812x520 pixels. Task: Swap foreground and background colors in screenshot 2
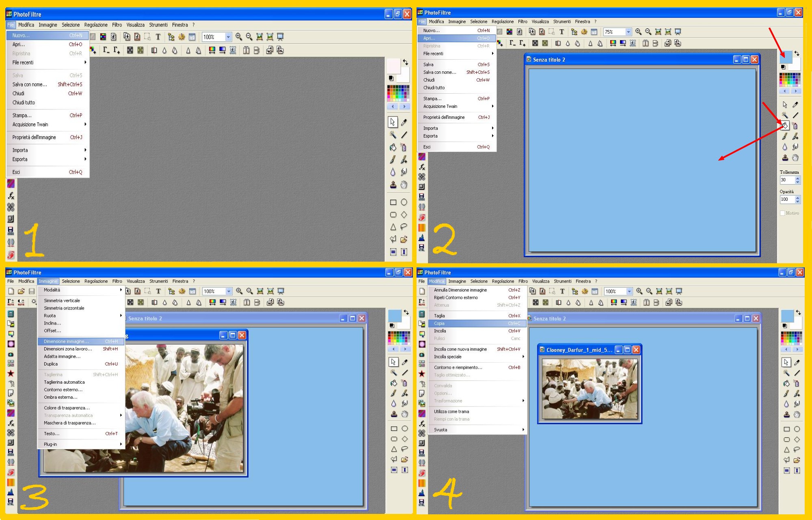(797, 53)
